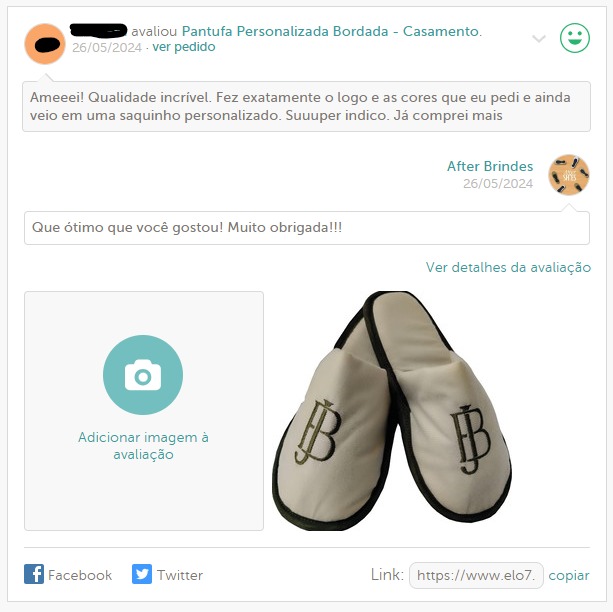Screen dimensions: 613x612
Task: Click the customer review comment box
Action: tap(306, 106)
